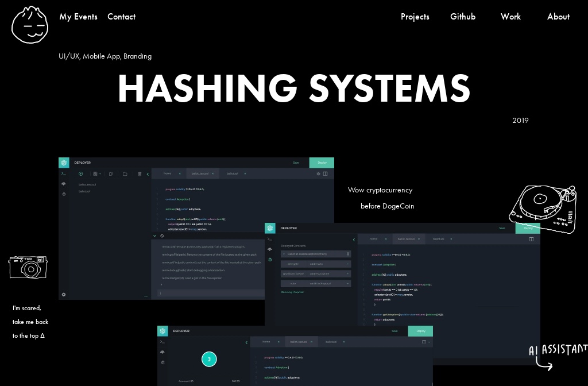Open the My Events page
The image size is (588, 386).
point(78,17)
